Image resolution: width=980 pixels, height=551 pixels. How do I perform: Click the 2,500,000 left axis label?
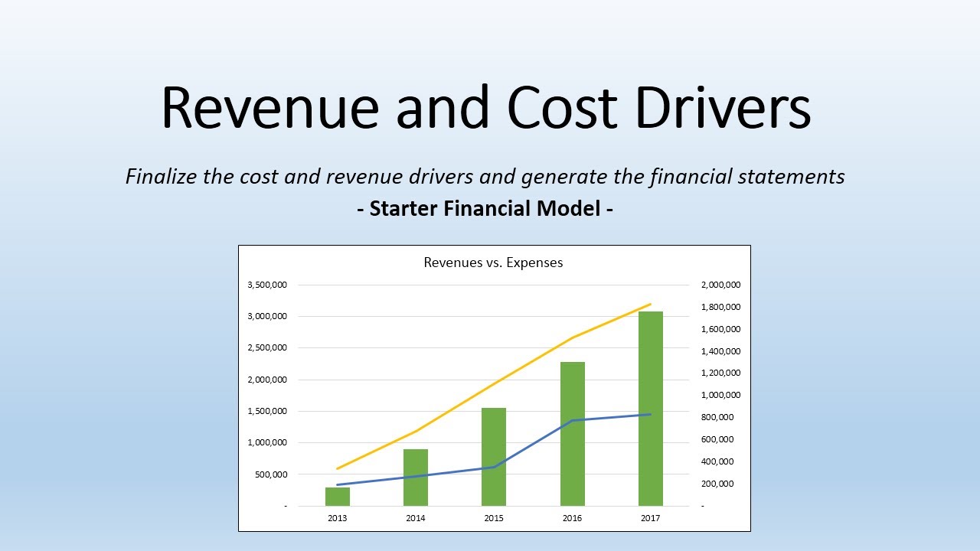point(267,347)
